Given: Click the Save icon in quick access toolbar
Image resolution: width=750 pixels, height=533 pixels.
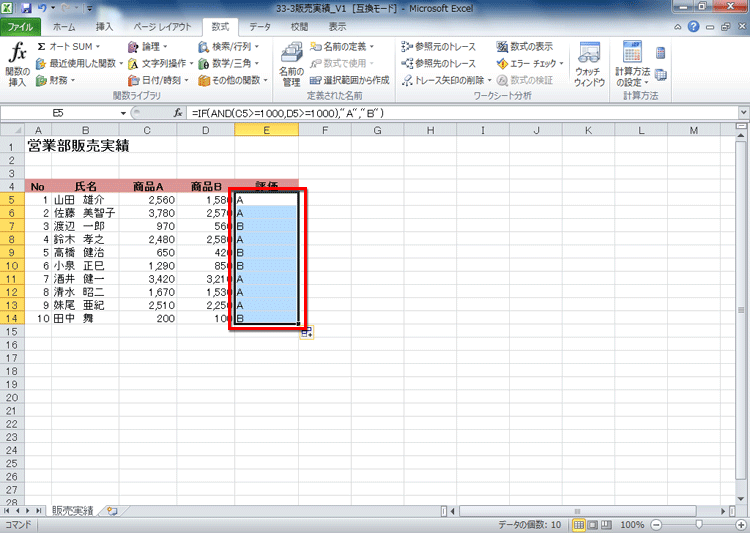Looking at the screenshot, I should coord(27,8).
